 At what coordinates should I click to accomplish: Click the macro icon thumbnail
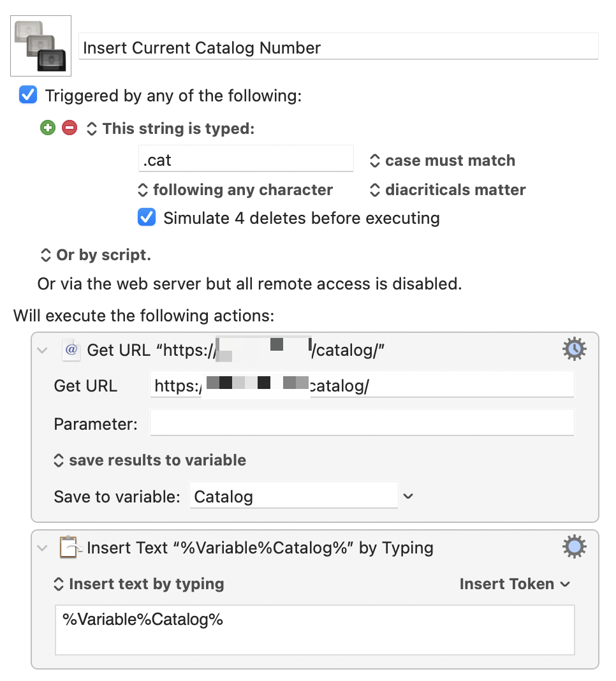click(x=41, y=46)
